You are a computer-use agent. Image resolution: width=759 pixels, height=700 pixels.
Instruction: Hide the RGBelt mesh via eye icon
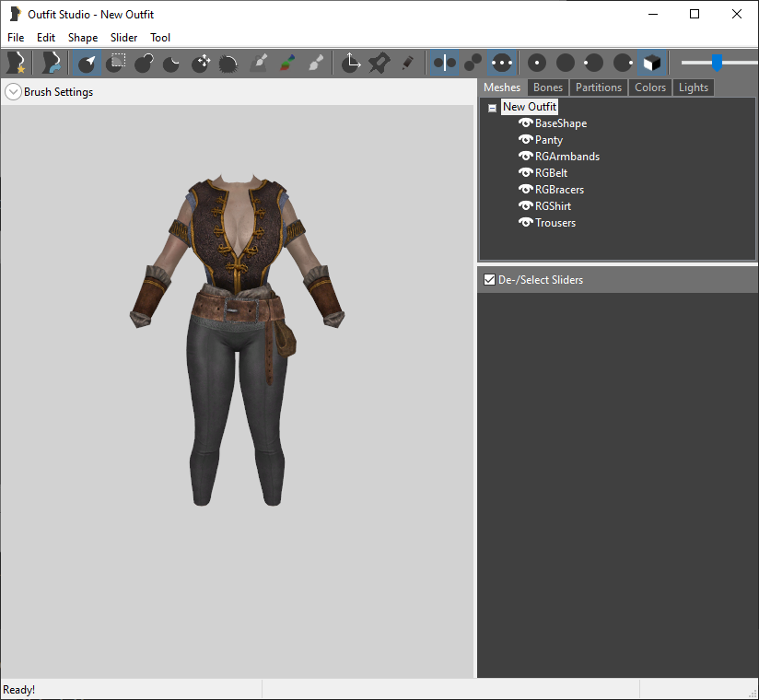[x=526, y=172]
